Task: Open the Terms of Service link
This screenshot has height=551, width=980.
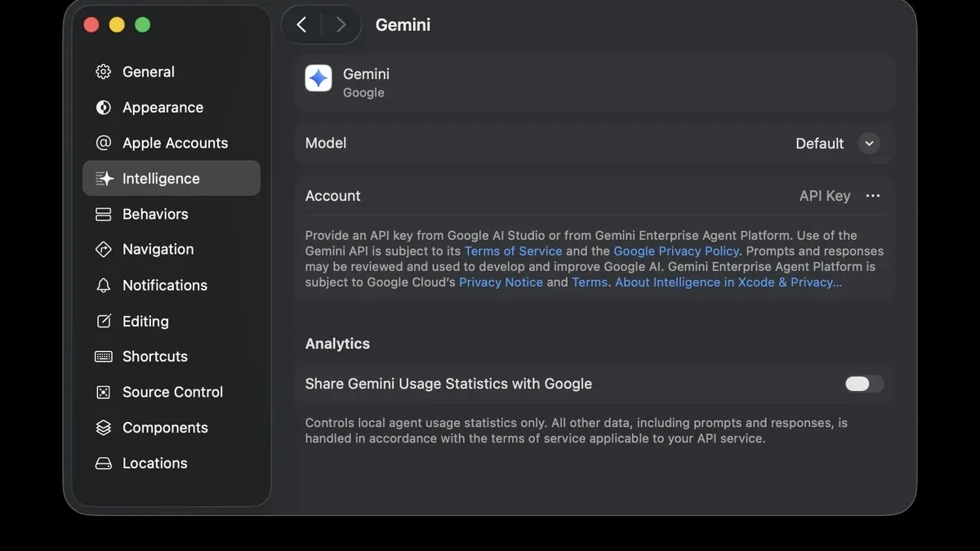Action: 514,251
